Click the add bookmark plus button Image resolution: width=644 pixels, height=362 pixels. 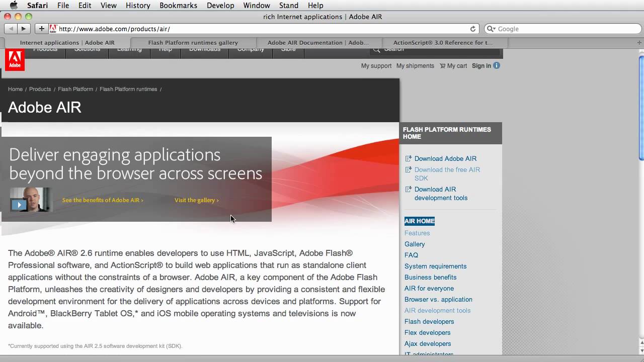coord(42,29)
